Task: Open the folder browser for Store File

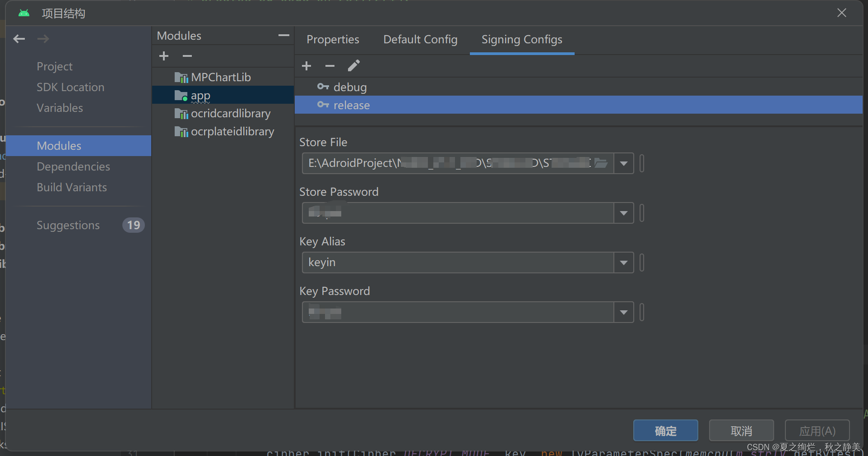Action: click(x=601, y=163)
